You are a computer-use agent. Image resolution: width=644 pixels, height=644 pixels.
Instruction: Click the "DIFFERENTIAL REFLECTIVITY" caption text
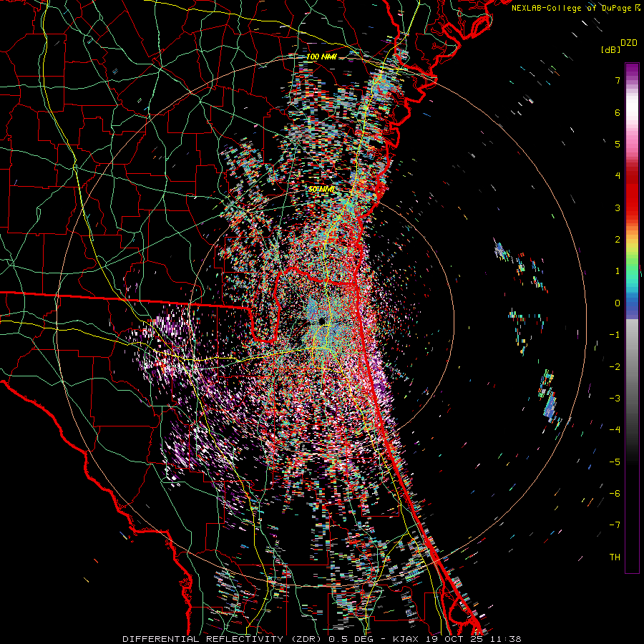tap(203, 639)
